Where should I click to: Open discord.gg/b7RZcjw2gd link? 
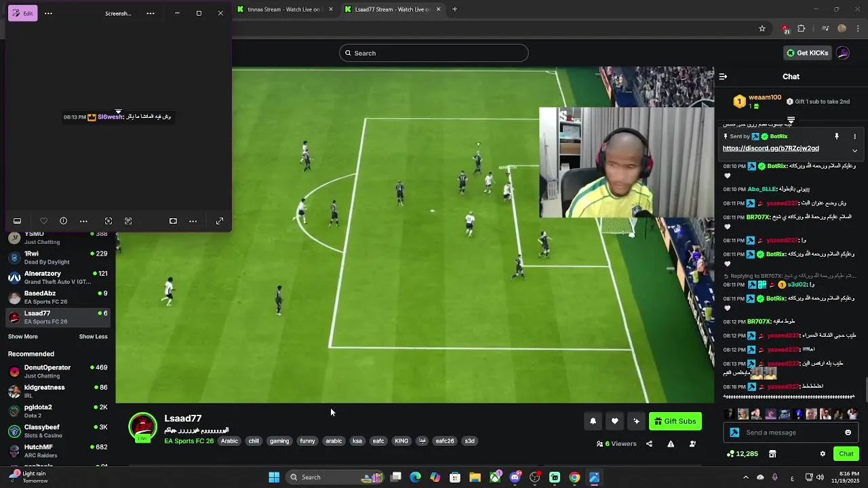click(x=770, y=148)
